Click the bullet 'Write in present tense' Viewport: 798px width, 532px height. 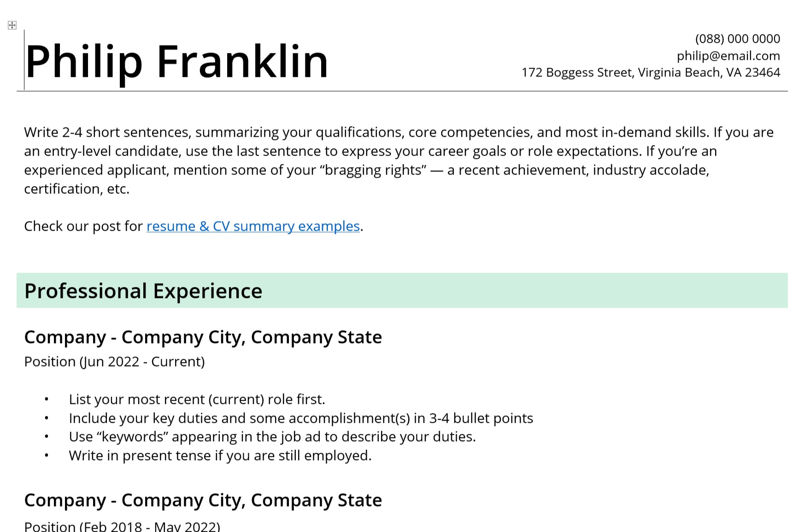click(x=220, y=456)
